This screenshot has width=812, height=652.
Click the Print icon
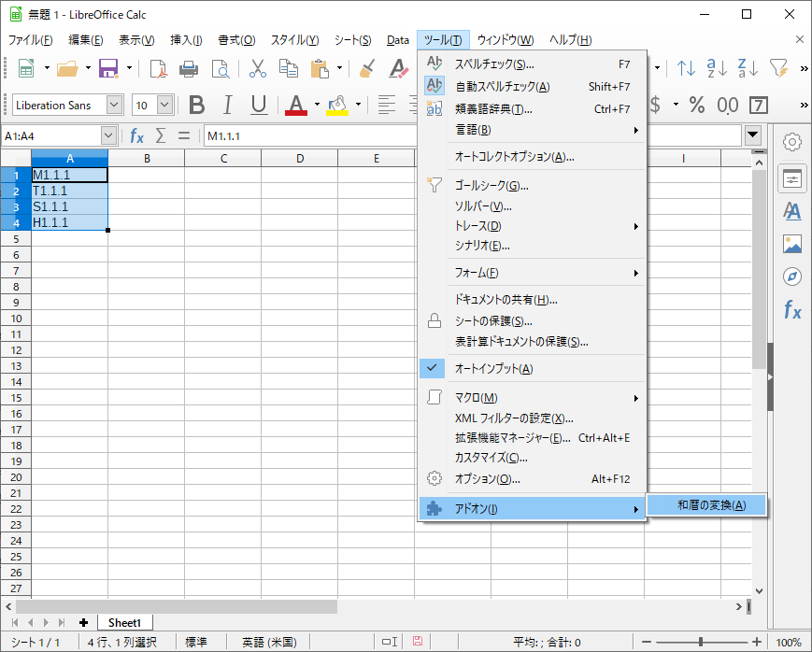[189, 68]
